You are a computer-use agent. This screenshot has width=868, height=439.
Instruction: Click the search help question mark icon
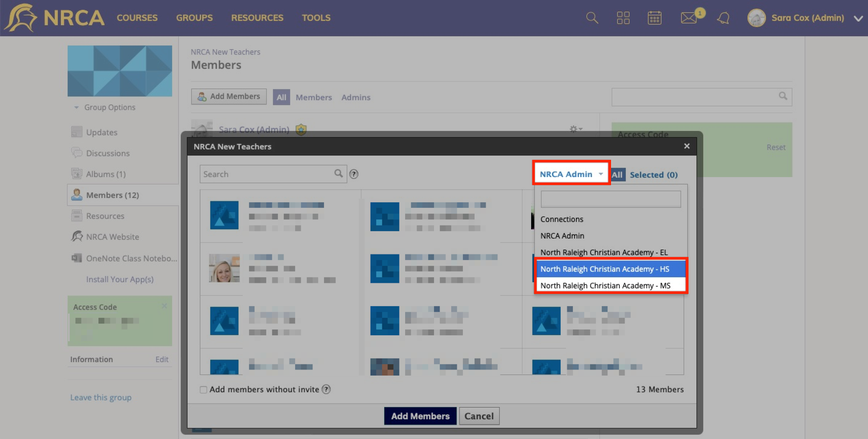tap(354, 174)
